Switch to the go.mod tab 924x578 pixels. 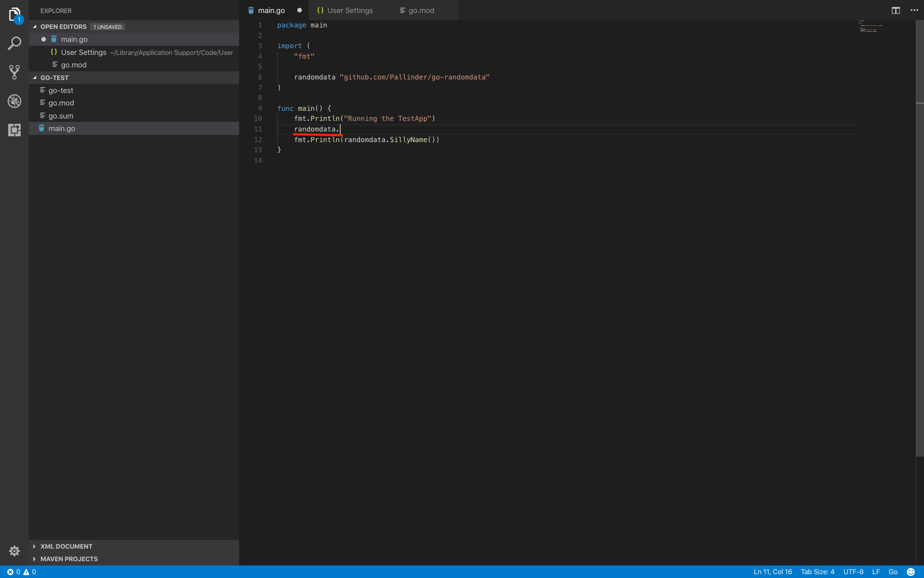(x=421, y=10)
